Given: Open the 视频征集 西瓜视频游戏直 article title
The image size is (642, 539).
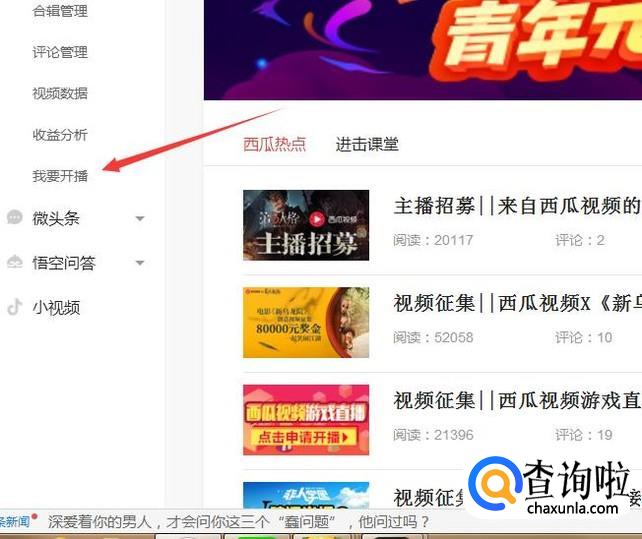Looking at the screenshot, I should coord(517,401).
